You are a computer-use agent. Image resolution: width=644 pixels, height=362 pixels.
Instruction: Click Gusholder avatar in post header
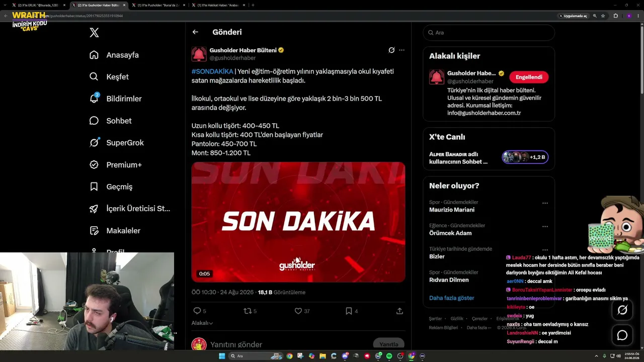(199, 54)
